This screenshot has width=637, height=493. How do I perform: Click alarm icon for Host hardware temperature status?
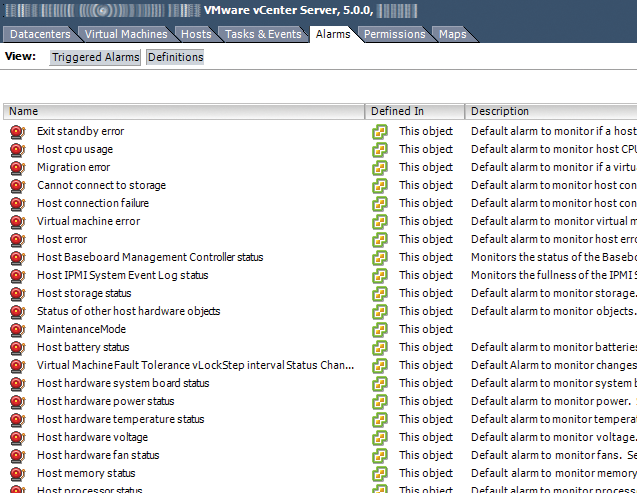[18, 419]
